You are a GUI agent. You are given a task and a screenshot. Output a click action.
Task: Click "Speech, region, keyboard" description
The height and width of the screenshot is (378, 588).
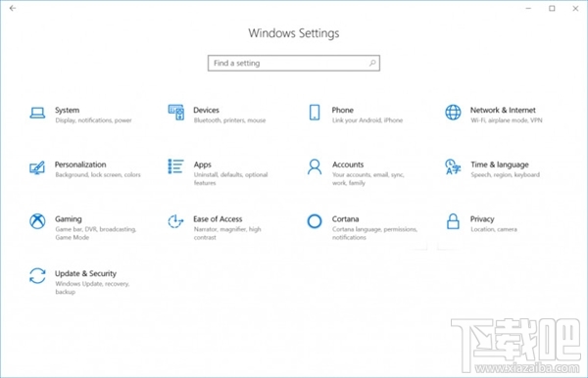click(x=505, y=175)
